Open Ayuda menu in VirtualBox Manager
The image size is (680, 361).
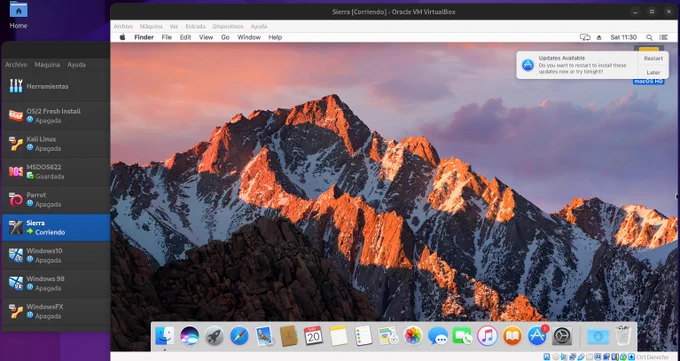click(76, 65)
